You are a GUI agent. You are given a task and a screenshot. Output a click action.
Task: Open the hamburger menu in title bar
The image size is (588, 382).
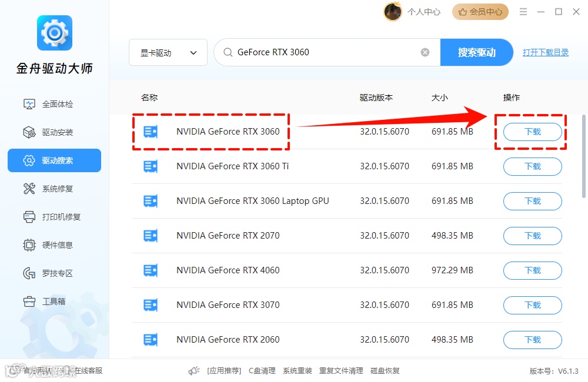[x=523, y=12]
